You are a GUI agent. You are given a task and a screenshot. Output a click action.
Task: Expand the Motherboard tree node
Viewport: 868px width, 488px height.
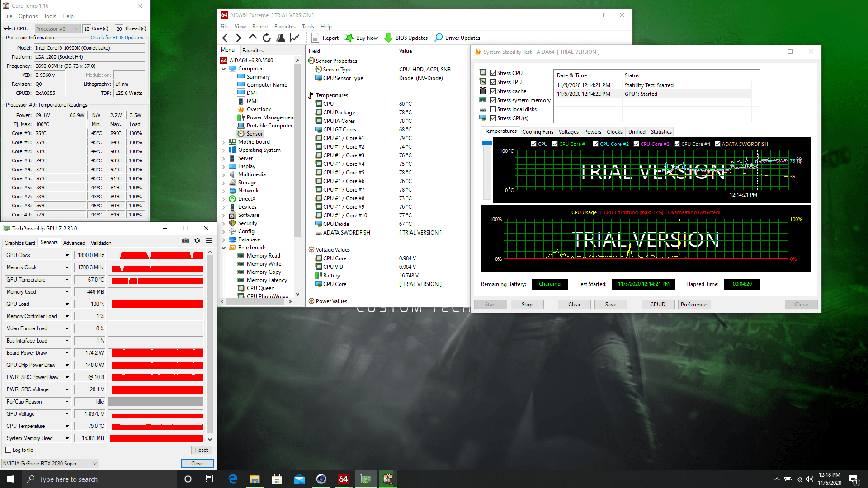pyautogui.click(x=223, y=142)
